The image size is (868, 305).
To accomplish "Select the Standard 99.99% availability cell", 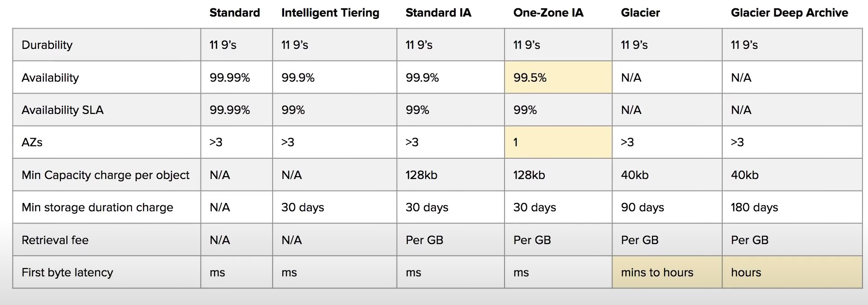I will pos(230,78).
